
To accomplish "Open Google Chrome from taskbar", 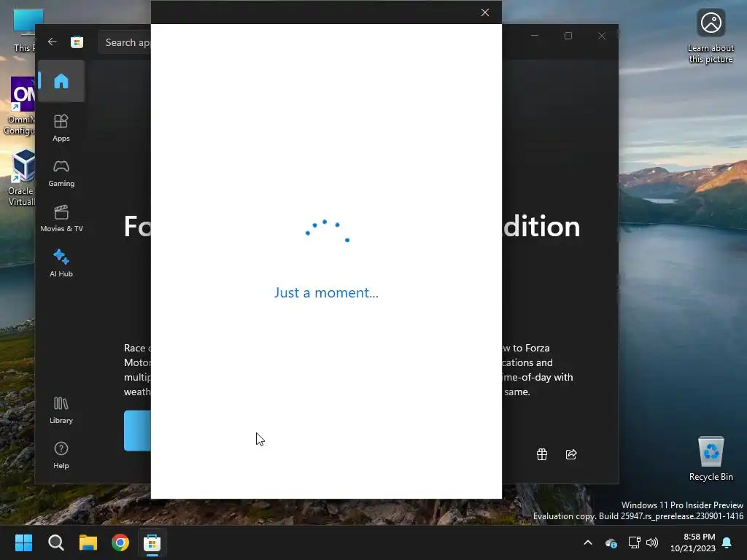I will tap(120, 542).
